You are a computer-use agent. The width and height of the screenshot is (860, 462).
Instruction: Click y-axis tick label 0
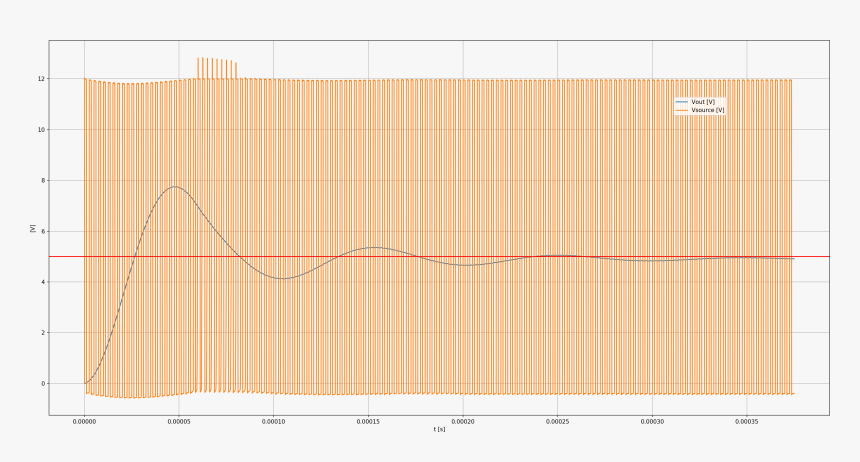click(x=43, y=384)
